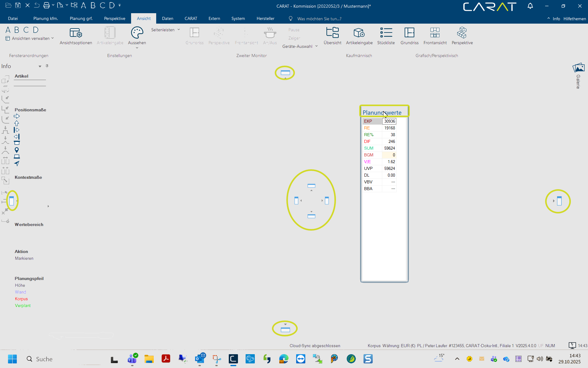Image resolution: width=588 pixels, height=368 pixels.
Task: Expand the Seitenleisten dropdown
Action: pyautogui.click(x=165, y=30)
